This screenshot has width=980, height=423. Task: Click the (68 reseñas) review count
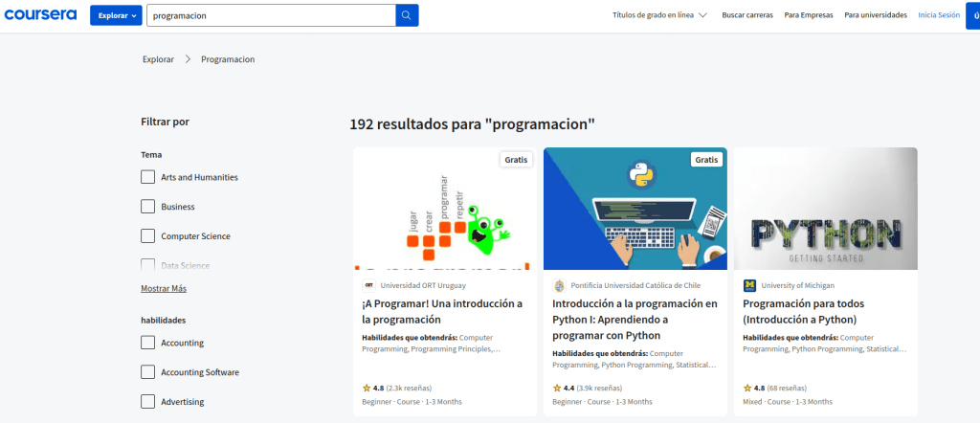tap(787, 388)
